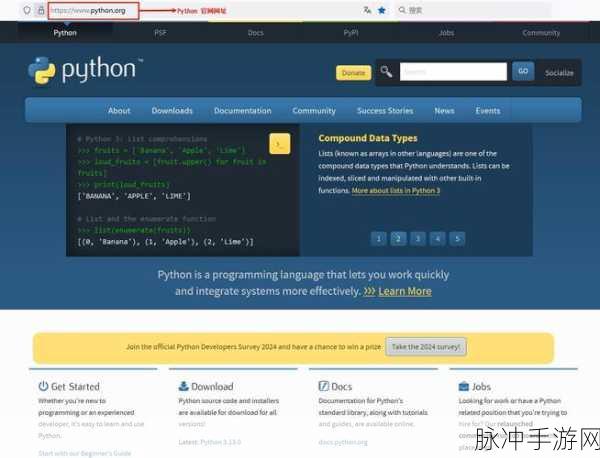Click the Compound Data Types heading

click(x=368, y=138)
